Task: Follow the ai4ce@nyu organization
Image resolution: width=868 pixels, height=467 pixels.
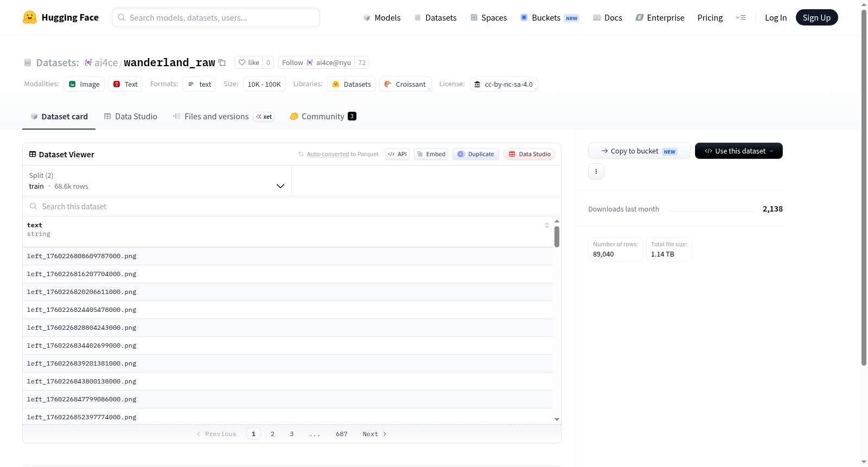Action: pos(316,62)
